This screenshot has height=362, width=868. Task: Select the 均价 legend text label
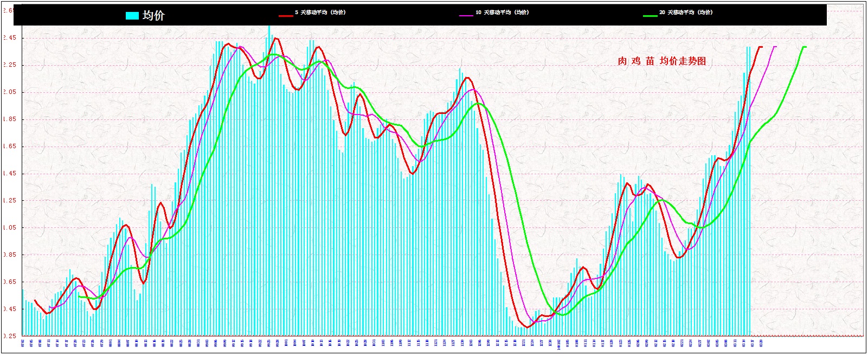pyautogui.click(x=153, y=16)
